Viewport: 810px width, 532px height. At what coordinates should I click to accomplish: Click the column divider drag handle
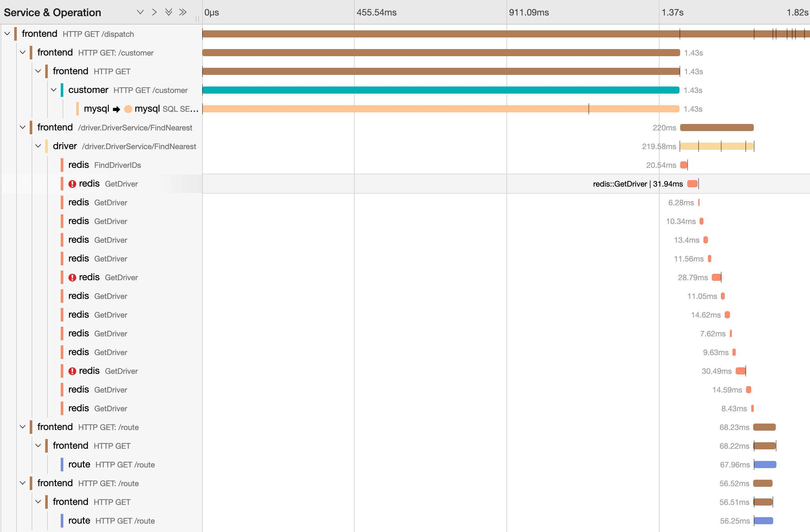tap(197, 19)
